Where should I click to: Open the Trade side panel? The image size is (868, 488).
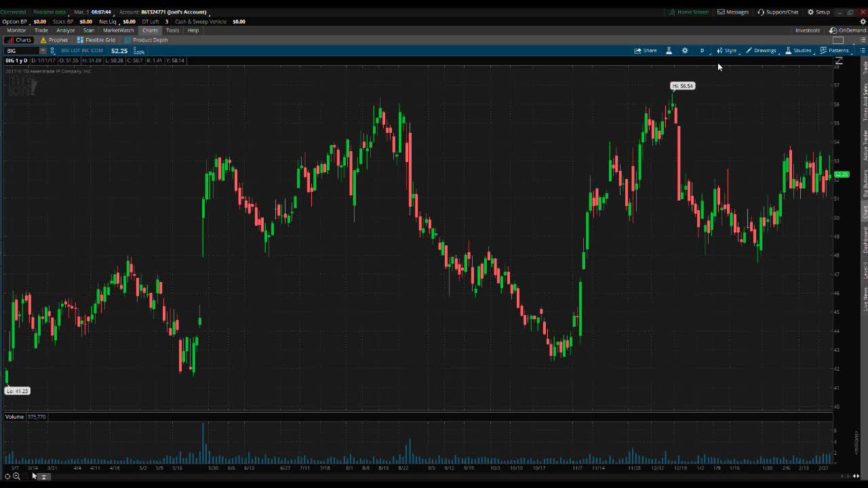(865, 68)
